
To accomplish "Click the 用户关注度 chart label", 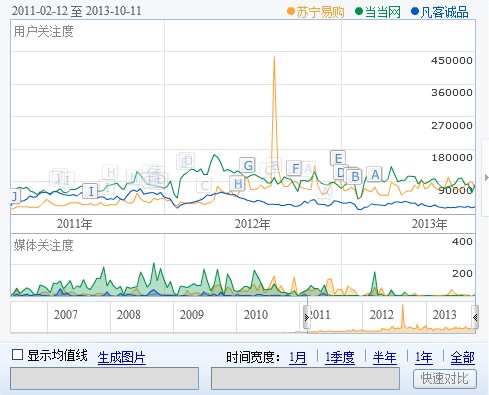I will 43,32.
